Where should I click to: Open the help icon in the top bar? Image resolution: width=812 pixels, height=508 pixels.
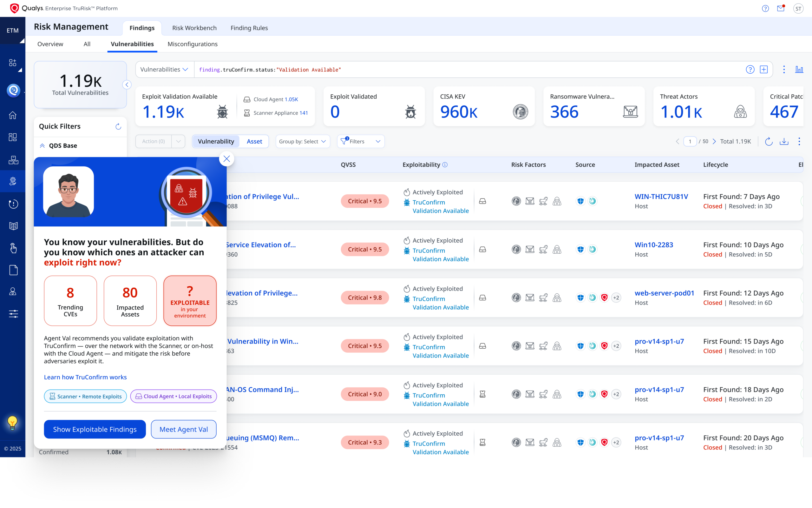765,8
